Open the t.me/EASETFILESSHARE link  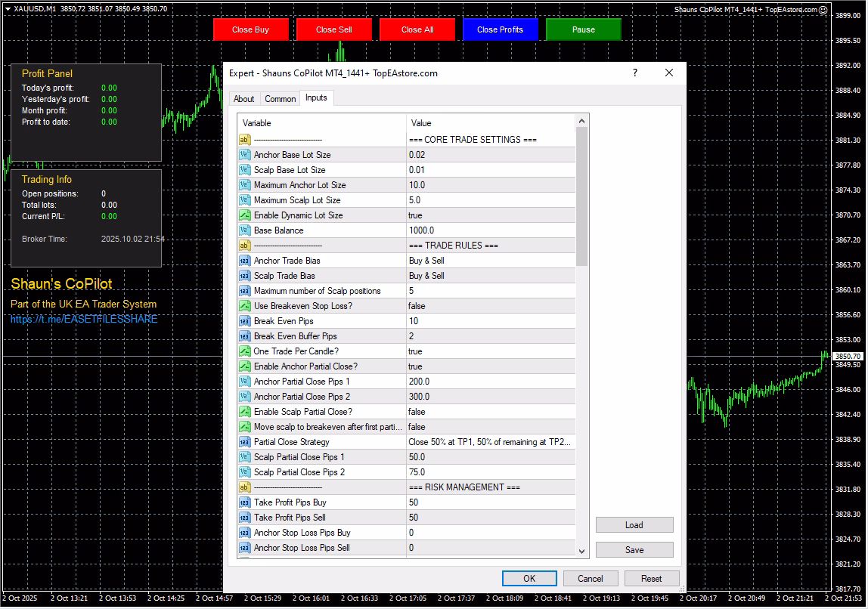[84, 319]
